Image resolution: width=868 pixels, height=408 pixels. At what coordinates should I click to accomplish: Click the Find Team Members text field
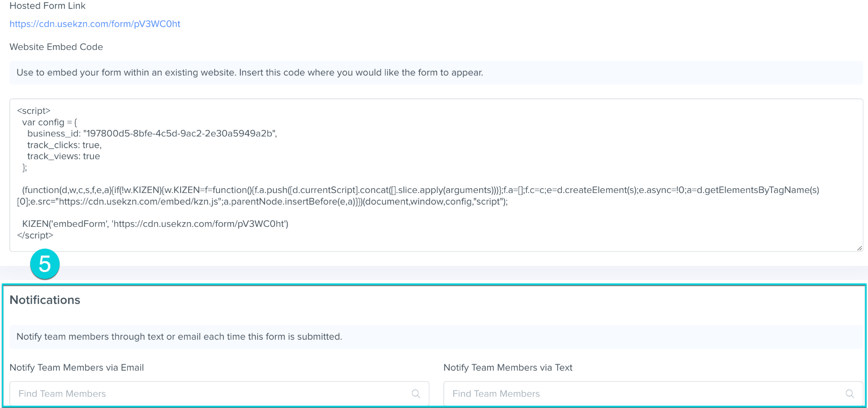pos(653,394)
